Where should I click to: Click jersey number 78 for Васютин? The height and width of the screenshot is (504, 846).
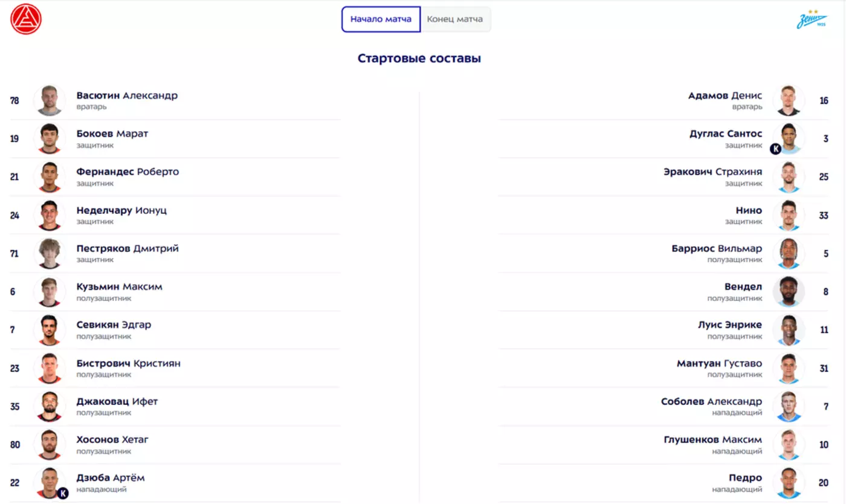[15, 100]
